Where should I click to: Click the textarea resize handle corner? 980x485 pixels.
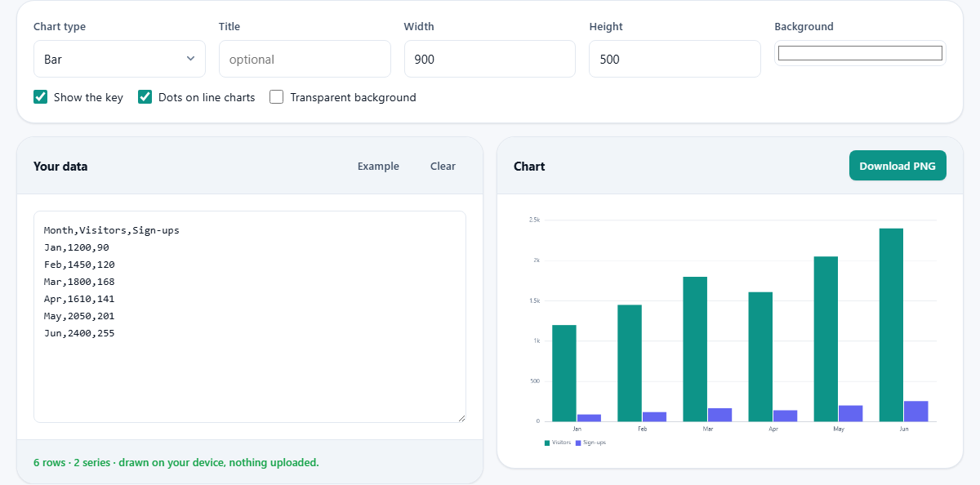point(461,417)
